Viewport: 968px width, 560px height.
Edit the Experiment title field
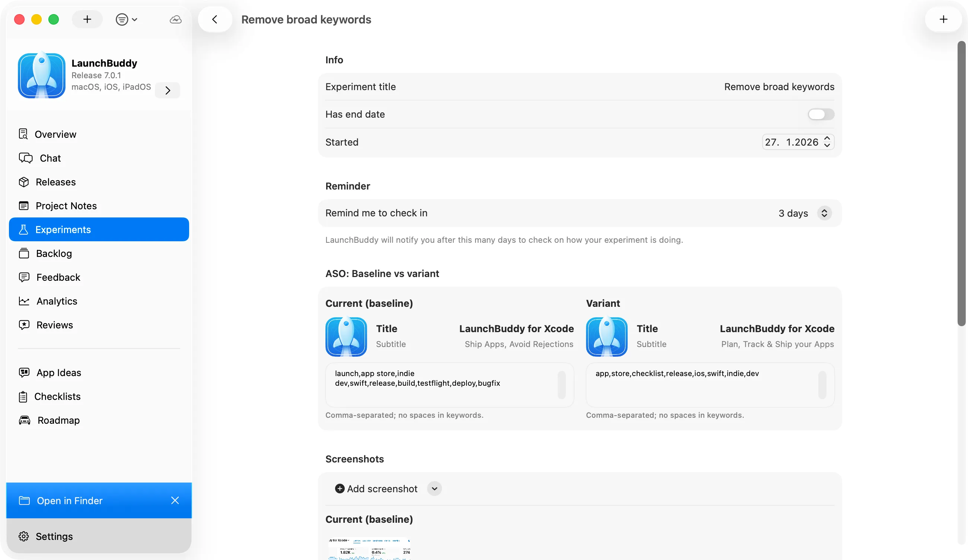779,86
